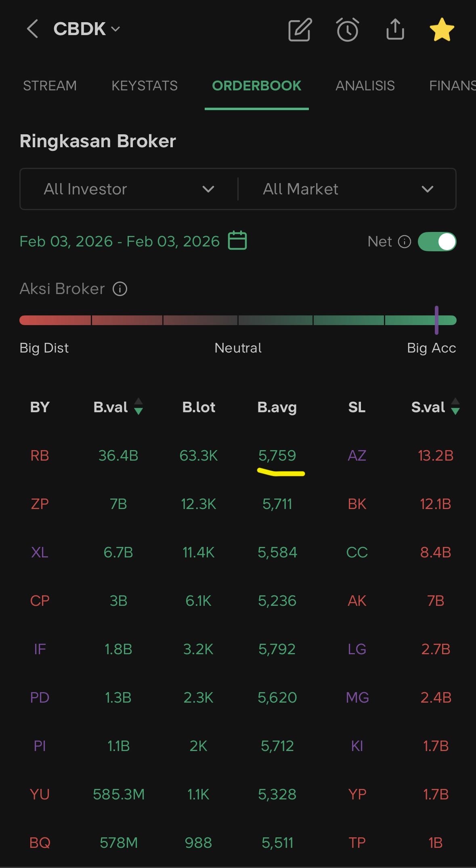Tap the share upload icon

395,29
